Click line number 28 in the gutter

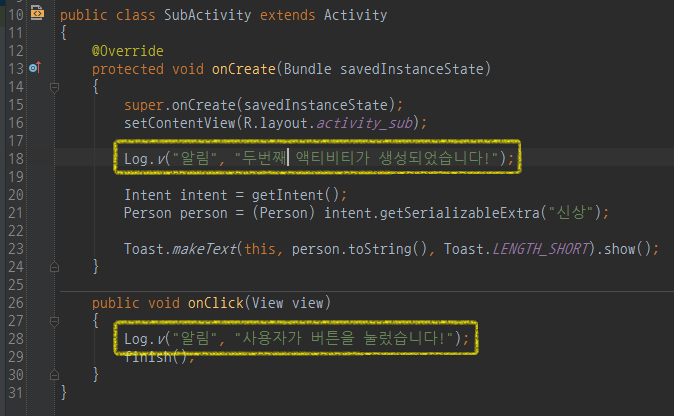16,339
